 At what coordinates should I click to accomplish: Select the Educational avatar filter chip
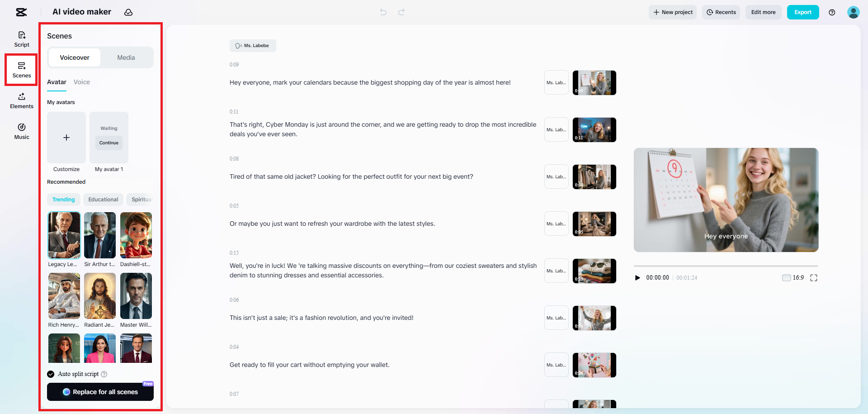tap(103, 200)
